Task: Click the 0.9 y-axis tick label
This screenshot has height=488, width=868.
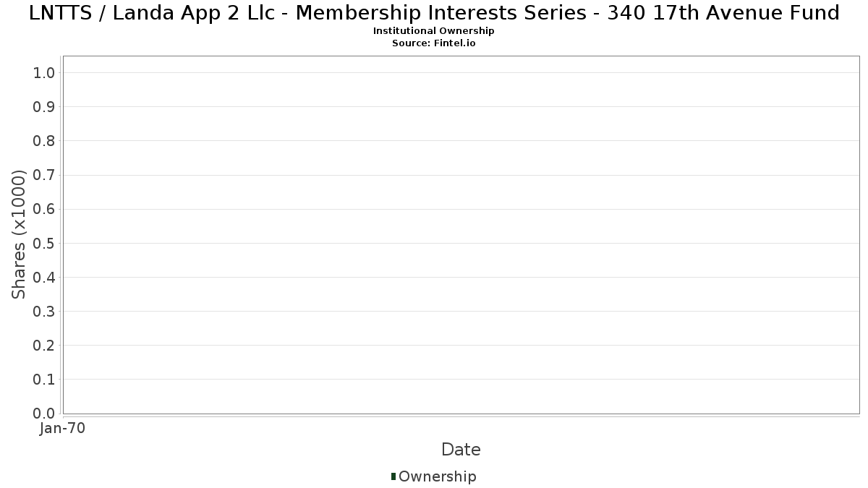Action: tap(44, 107)
